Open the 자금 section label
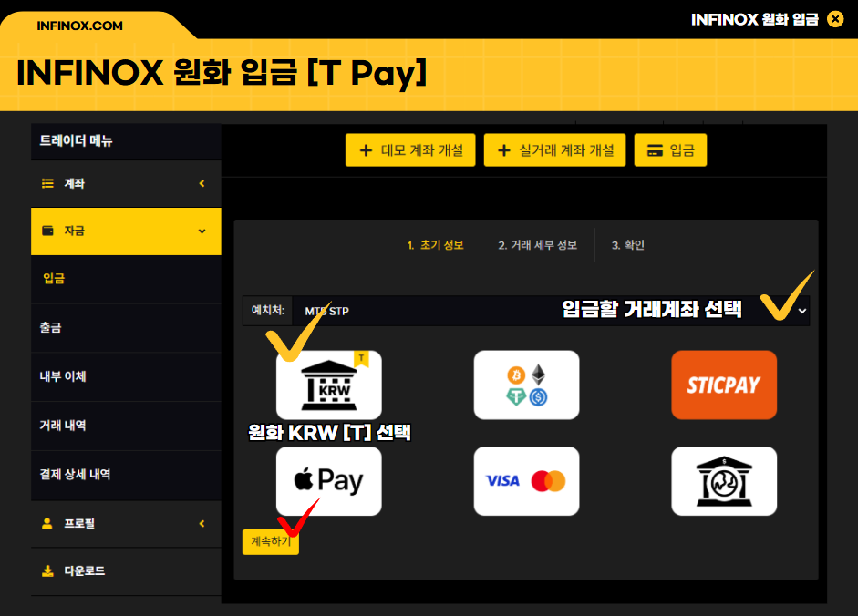 (x=75, y=231)
